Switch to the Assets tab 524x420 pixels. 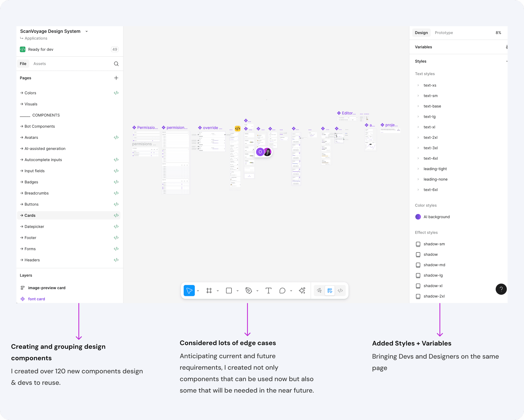[40, 64]
